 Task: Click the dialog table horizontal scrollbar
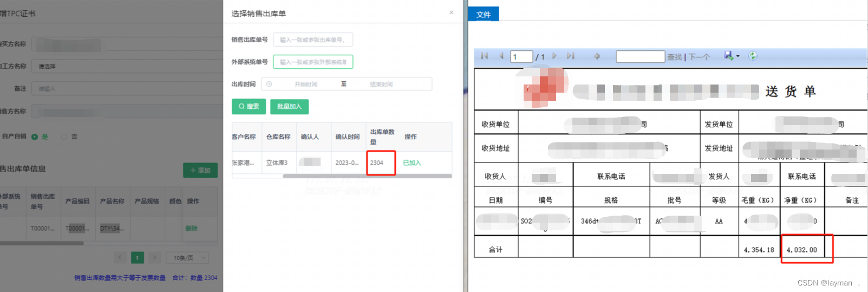[367, 176]
